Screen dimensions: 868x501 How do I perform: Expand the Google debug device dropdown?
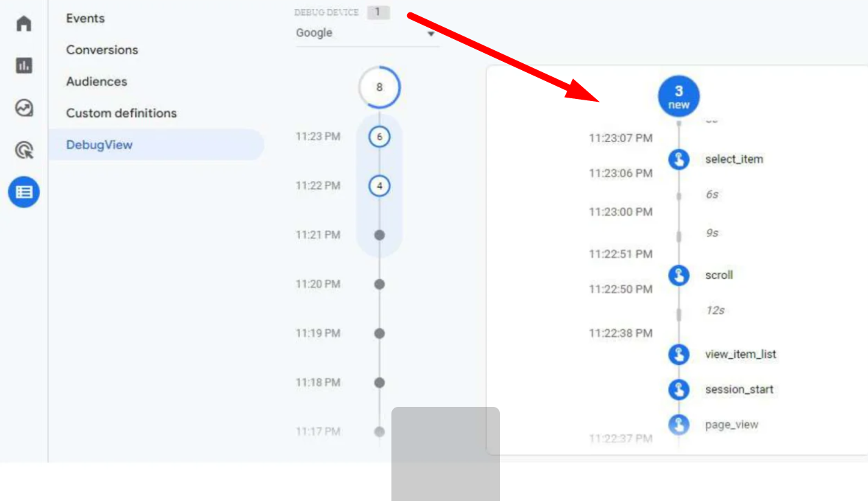pos(367,33)
